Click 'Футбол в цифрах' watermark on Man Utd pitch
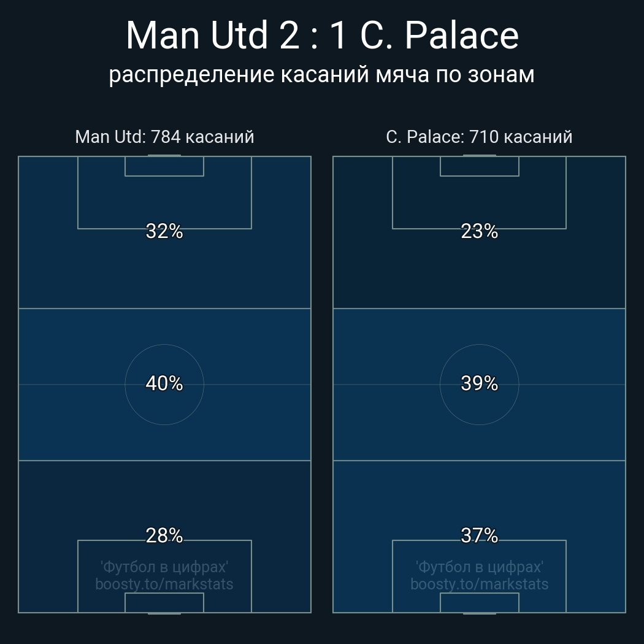This screenshot has height=644, width=644. pyautogui.click(x=164, y=567)
